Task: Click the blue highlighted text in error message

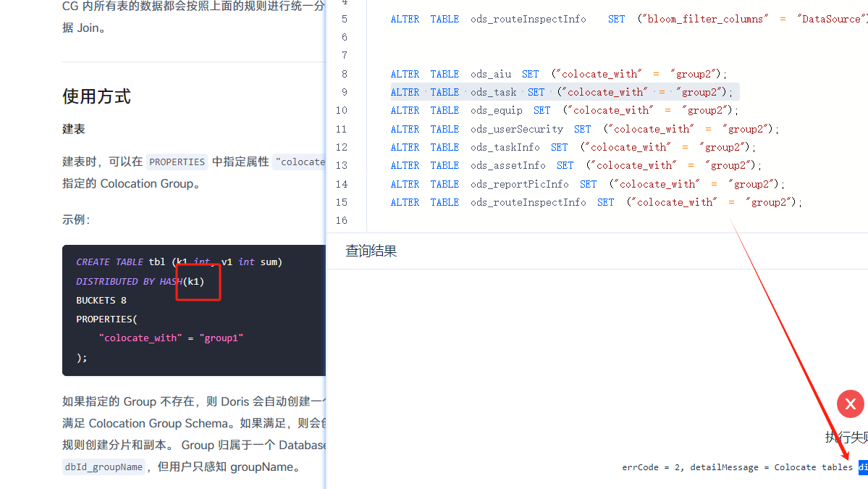Action: (863, 467)
